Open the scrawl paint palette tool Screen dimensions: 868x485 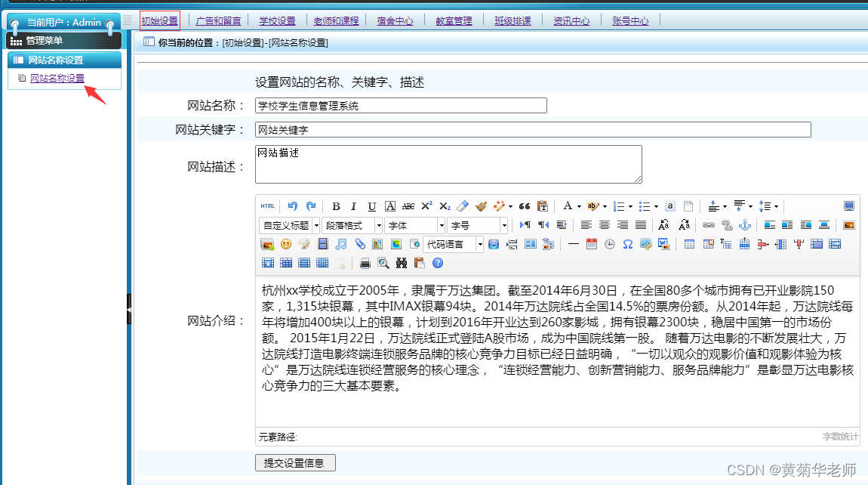(304, 244)
